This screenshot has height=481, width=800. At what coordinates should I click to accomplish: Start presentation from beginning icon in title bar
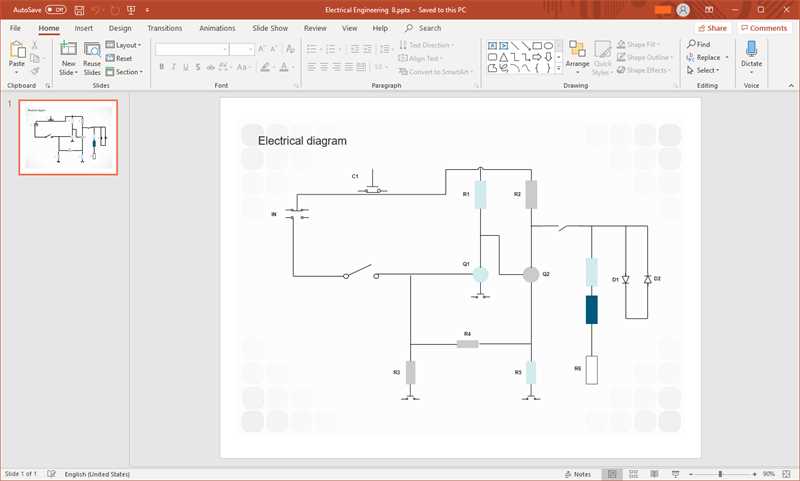tap(131, 10)
